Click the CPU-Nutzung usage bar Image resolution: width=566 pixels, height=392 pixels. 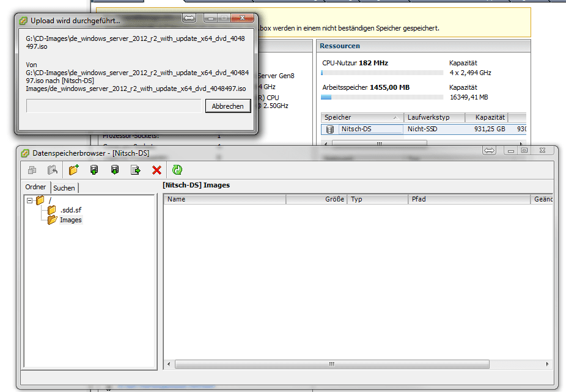(x=382, y=73)
